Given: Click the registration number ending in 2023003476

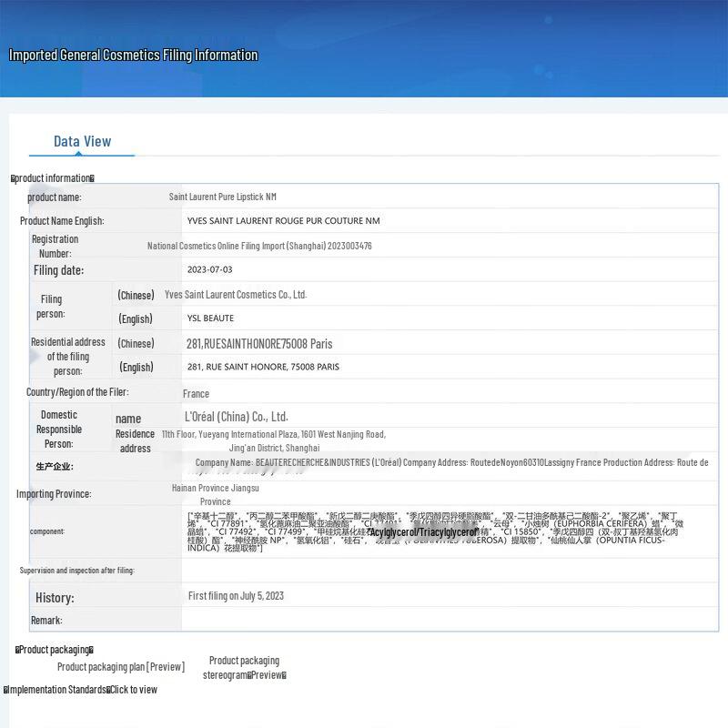Looking at the screenshot, I should click(259, 246).
